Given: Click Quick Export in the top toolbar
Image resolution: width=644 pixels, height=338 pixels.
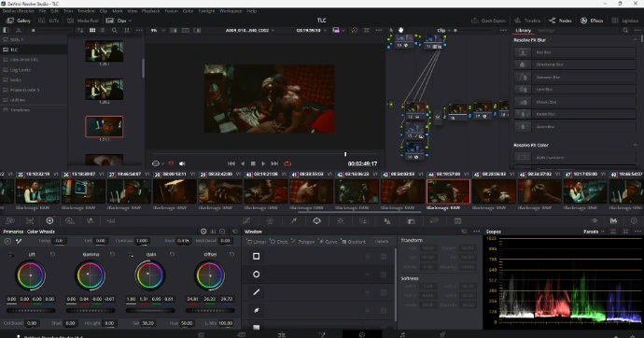Looking at the screenshot, I should [488, 21].
